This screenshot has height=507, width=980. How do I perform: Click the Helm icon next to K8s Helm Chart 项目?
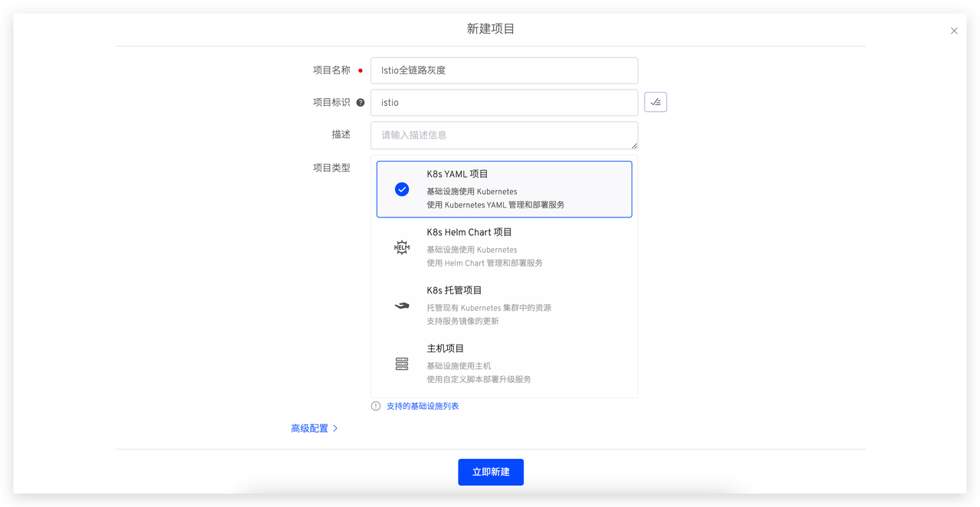(401, 247)
